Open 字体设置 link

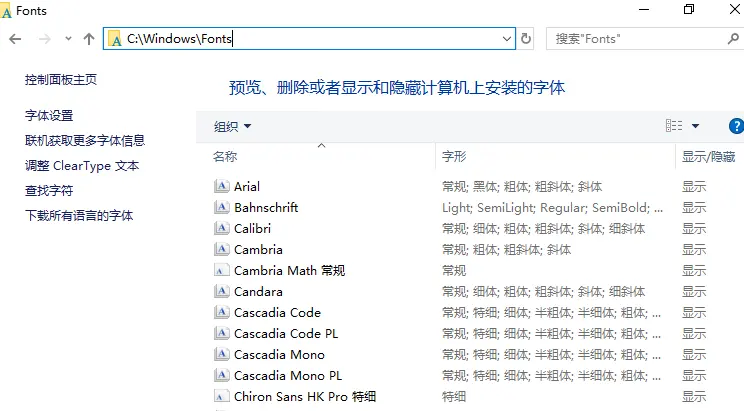(x=49, y=115)
